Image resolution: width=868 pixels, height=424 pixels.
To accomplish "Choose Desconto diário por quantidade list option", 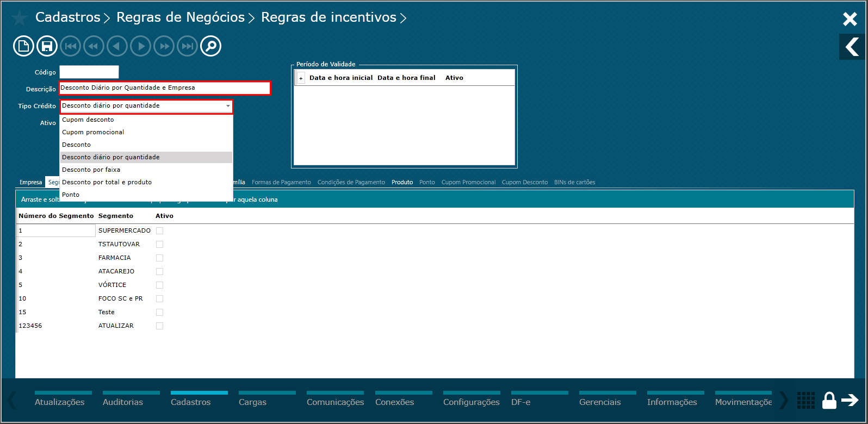I will point(146,157).
